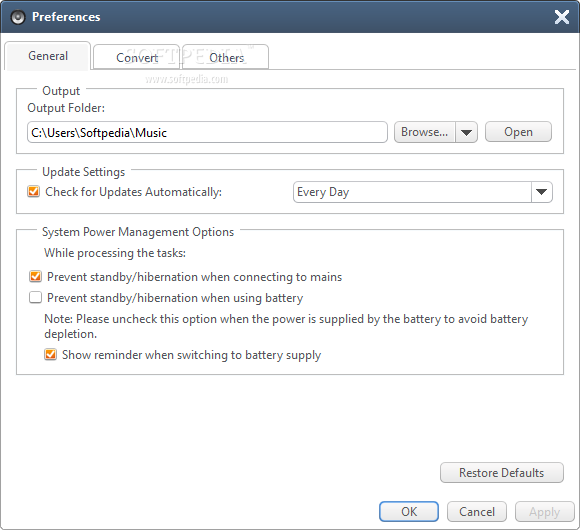Confirm settings with the OK button
This screenshot has height=530, width=580.
pos(409,512)
